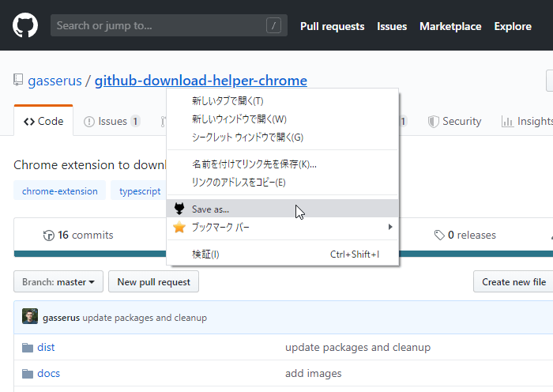The width and height of the screenshot is (553, 392).
Task: Click the gasserus avatar thumbnail
Action: pos(30,316)
